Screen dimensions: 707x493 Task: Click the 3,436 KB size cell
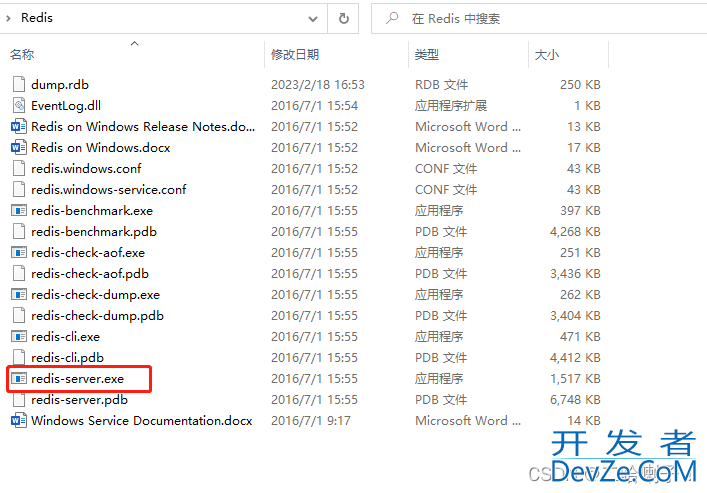pyautogui.click(x=575, y=273)
